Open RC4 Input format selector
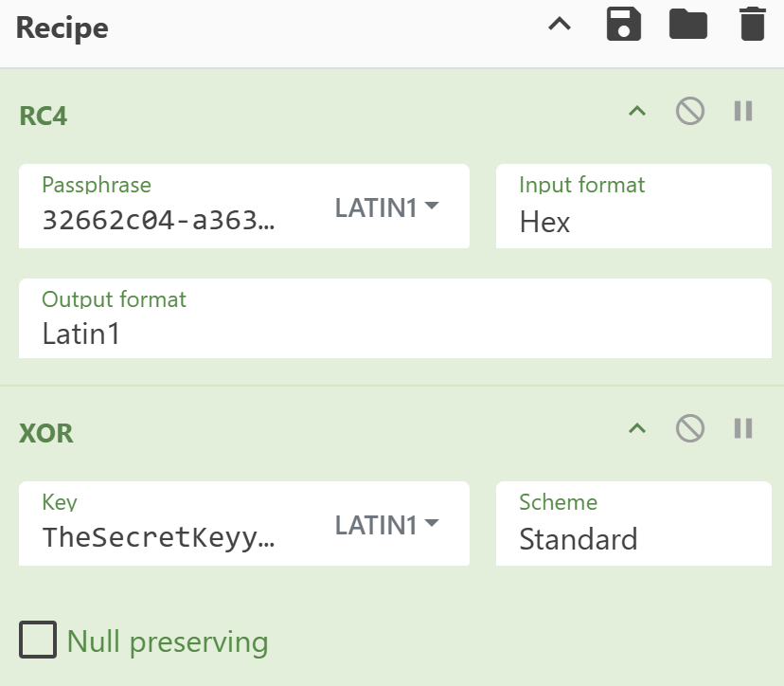The image size is (784, 686). 633,221
